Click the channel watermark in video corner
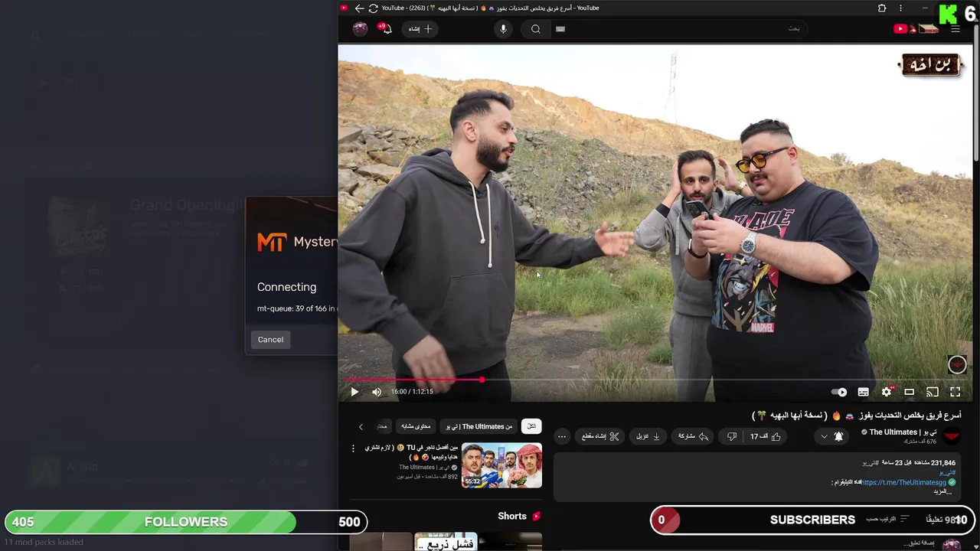This screenshot has height=551, width=980. coord(957,365)
